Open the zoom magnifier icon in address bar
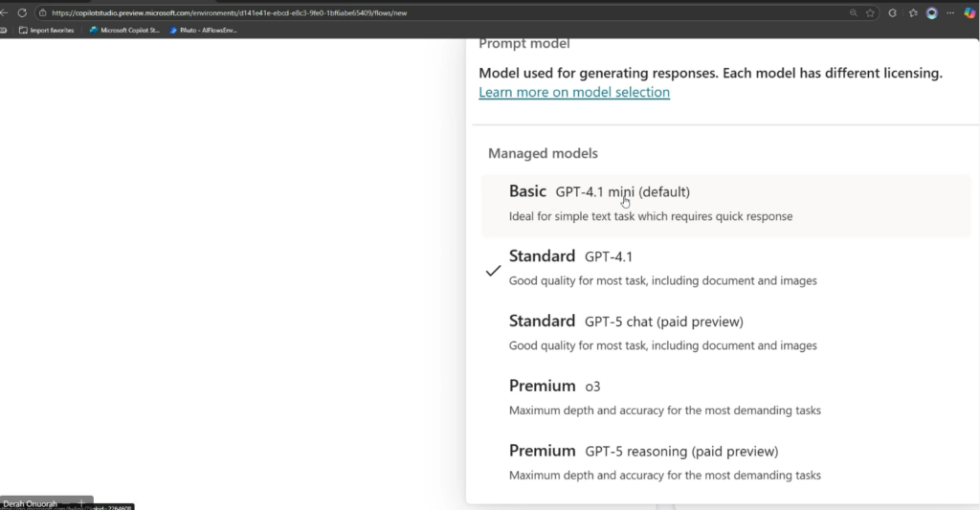The height and width of the screenshot is (510, 980). 854,12
